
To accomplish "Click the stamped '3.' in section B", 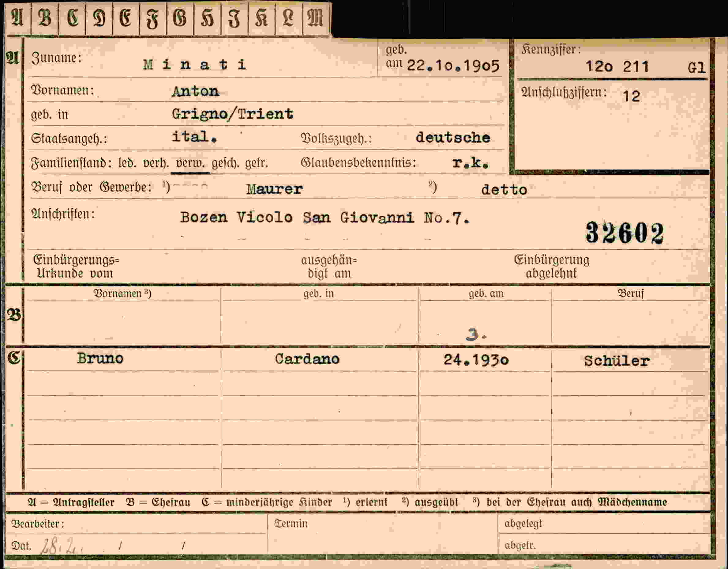I will (476, 335).
